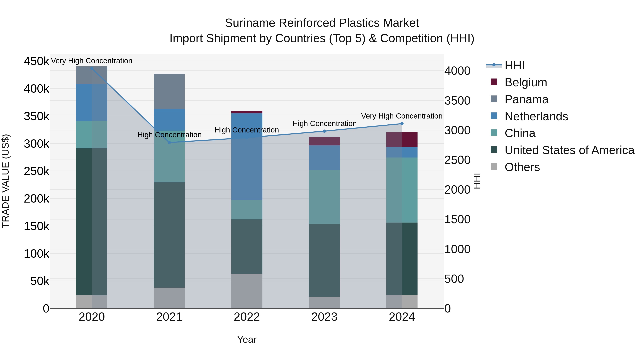
Task: Click the x-axis label '2022'
Action: [247, 317]
